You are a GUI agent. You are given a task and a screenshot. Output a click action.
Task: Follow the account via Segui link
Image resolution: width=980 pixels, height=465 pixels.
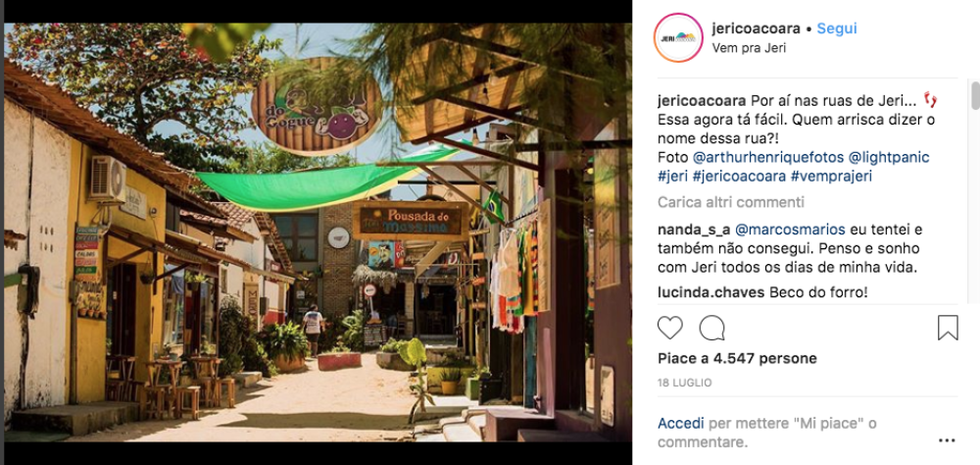pos(837,28)
